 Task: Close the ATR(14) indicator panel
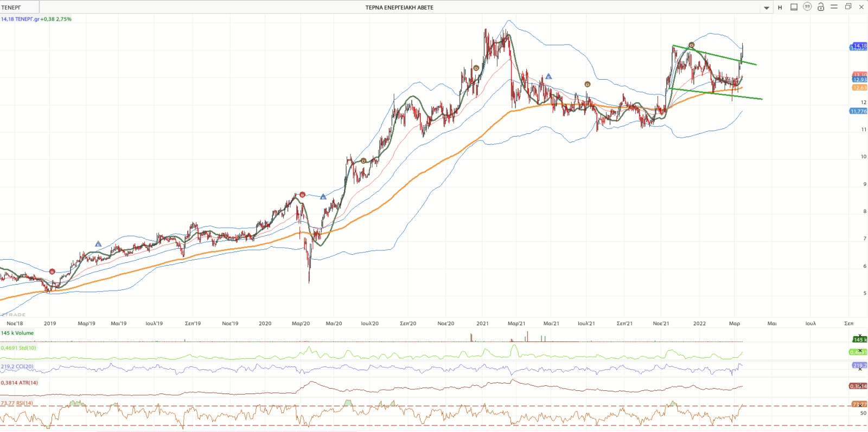tap(860, 385)
